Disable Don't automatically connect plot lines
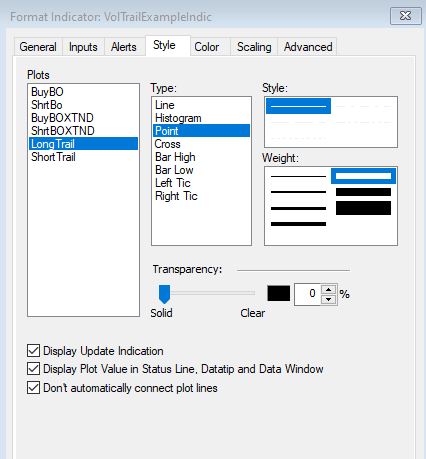The height and width of the screenshot is (459, 426). (x=33, y=388)
